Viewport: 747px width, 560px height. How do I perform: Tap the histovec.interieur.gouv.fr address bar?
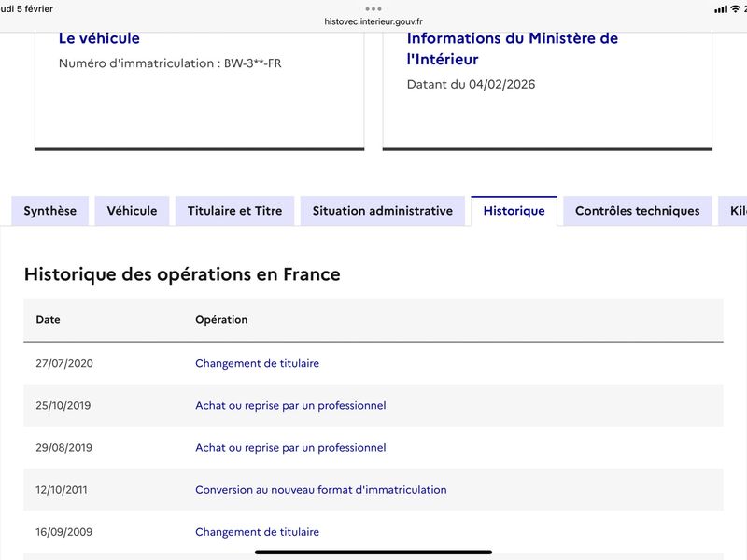373,21
